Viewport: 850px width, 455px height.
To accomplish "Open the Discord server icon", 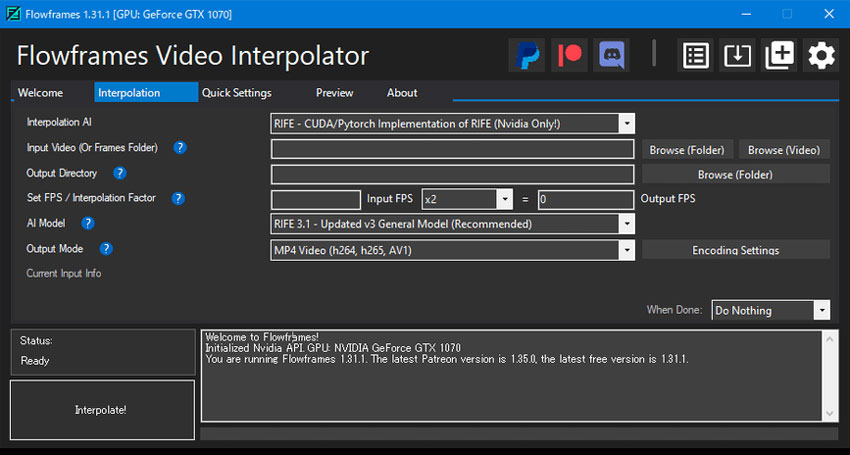I will [x=611, y=55].
